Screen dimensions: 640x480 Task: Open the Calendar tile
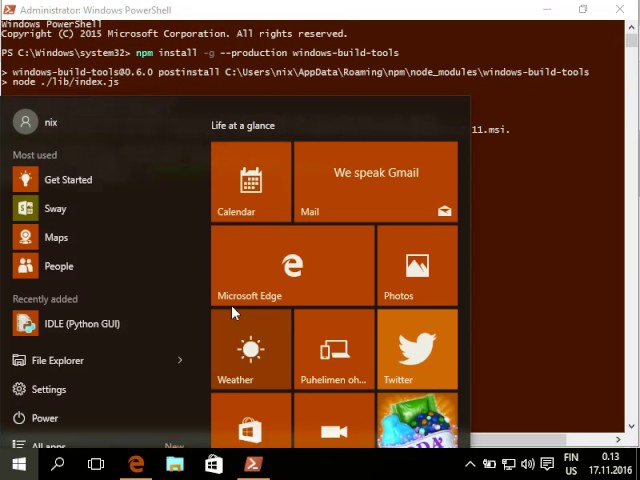coord(251,182)
